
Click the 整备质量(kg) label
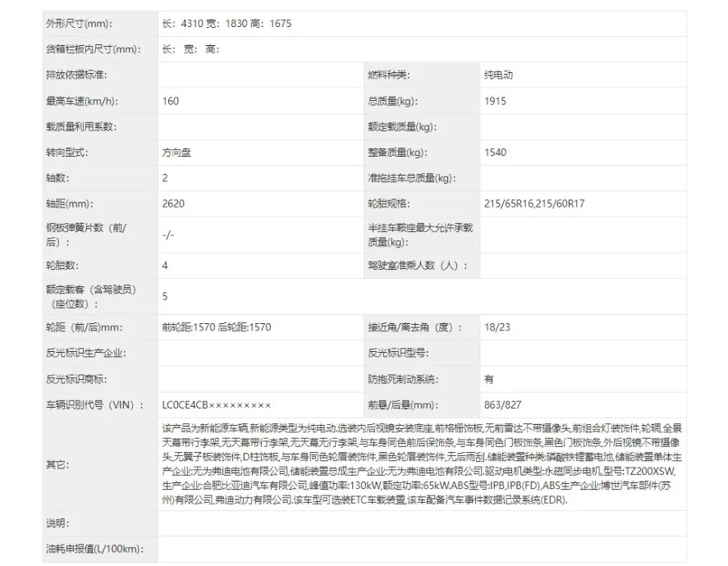(398, 153)
